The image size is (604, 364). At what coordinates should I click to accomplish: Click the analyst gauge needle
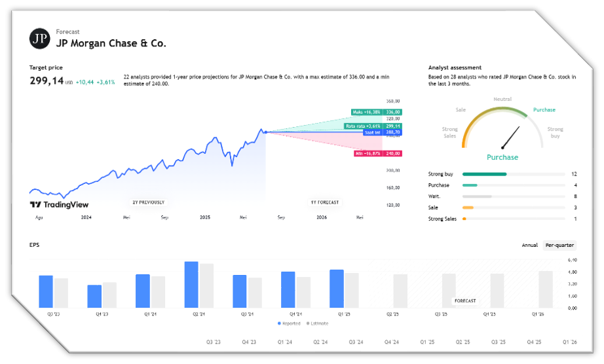click(511, 137)
